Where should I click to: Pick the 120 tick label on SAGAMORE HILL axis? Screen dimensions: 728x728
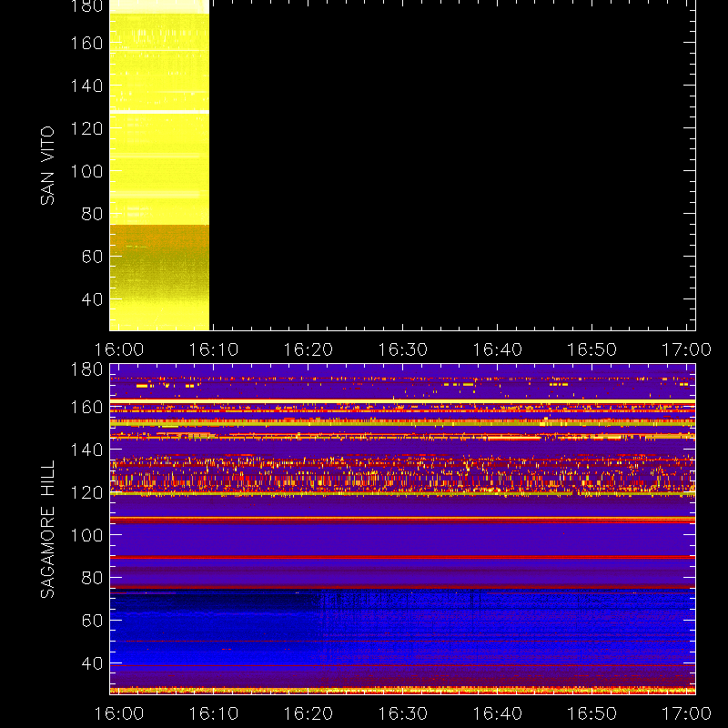pyautogui.click(x=86, y=492)
